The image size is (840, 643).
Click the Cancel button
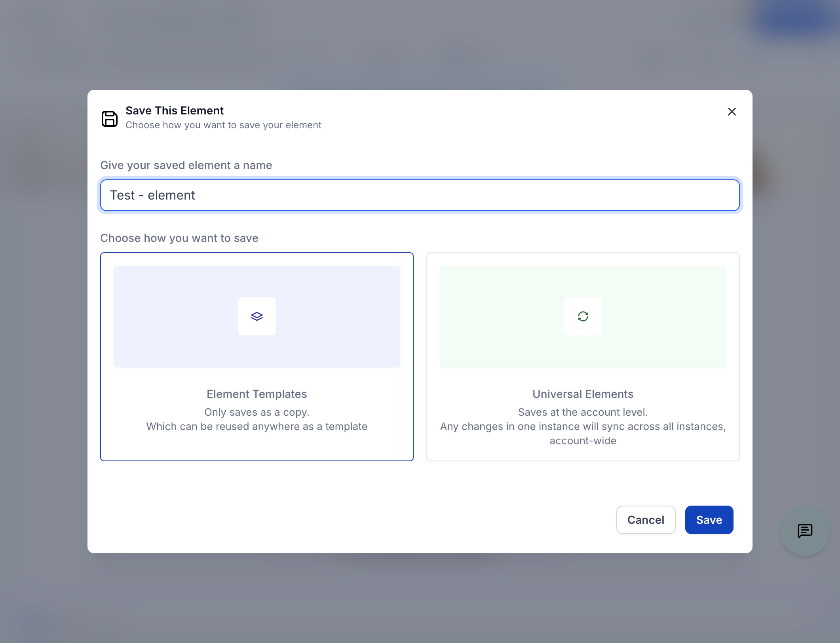[646, 520]
